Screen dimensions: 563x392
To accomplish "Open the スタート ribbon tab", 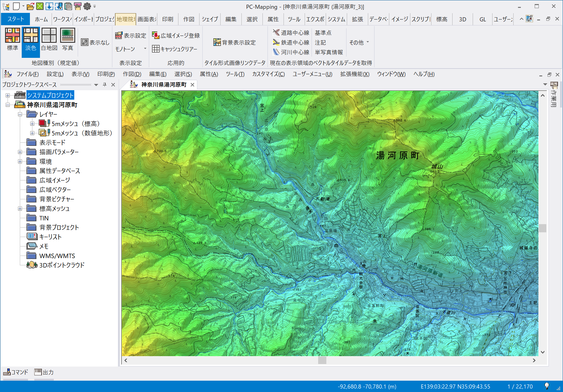I will click(x=16, y=19).
